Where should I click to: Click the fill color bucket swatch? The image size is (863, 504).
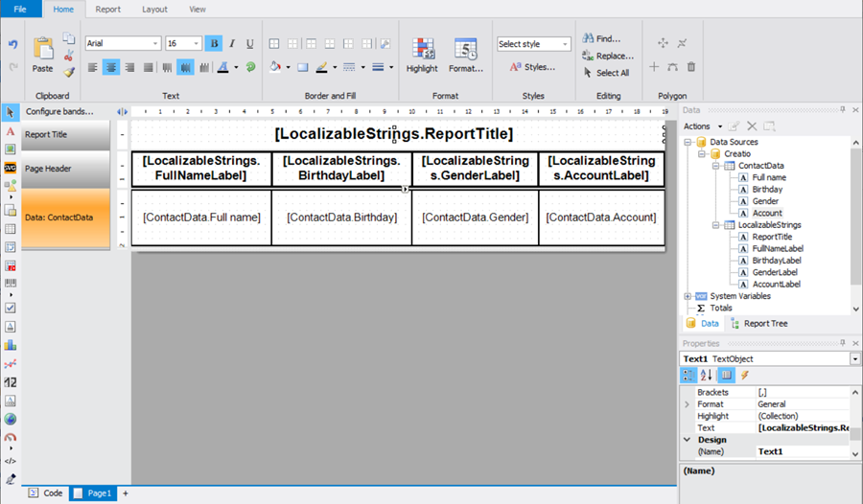tap(275, 67)
